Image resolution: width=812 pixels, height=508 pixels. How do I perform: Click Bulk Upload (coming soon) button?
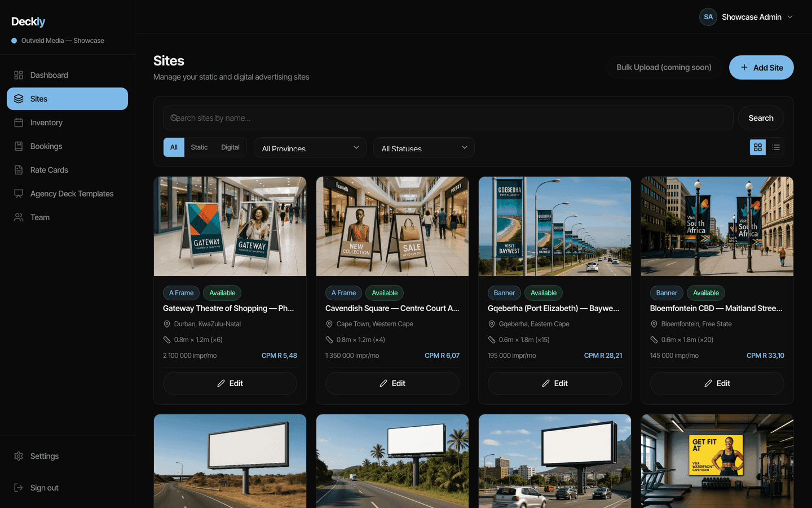pyautogui.click(x=664, y=67)
